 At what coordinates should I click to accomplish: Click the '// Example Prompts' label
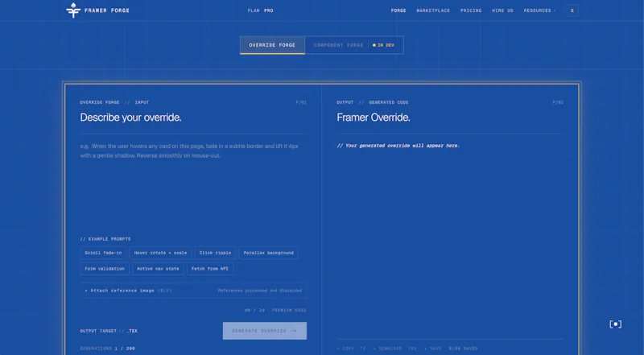coord(105,239)
